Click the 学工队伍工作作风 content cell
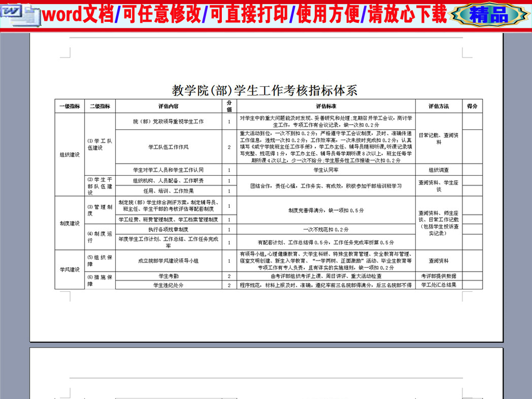The height and width of the screenshot is (399, 532). pyautogui.click(x=169, y=147)
